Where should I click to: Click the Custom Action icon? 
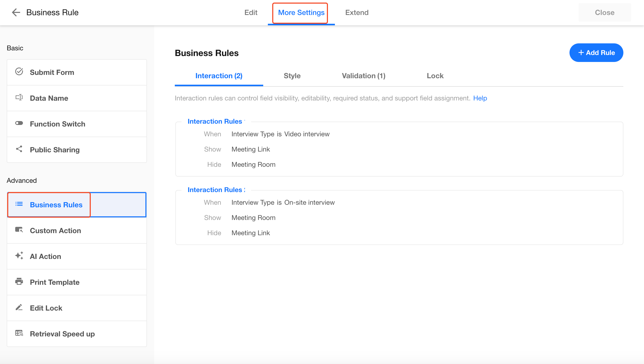click(x=19, y=230)
